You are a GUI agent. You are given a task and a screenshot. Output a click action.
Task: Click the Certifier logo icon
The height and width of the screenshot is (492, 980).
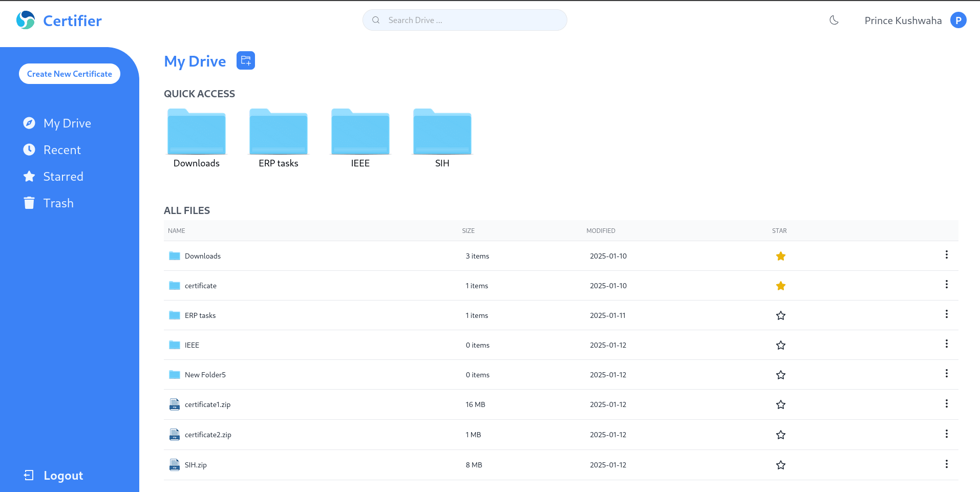(26, 20)
